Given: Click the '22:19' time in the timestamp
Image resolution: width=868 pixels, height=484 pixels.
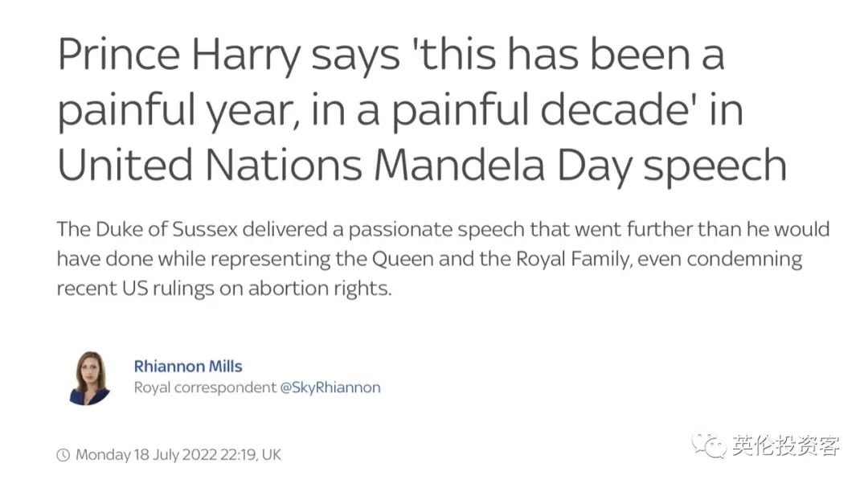Looking at the screenshot, I should [x=237, y=454].
